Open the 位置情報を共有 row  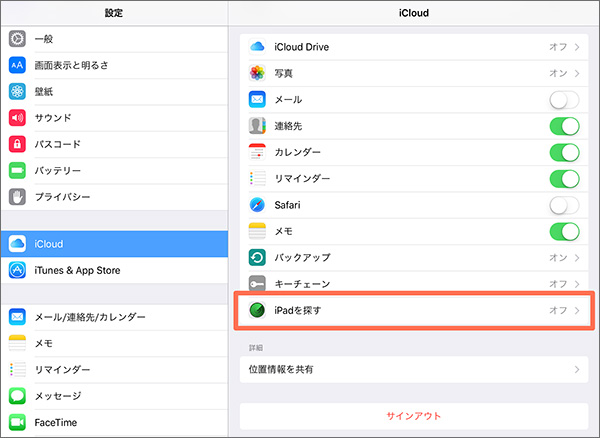[414, 370]
